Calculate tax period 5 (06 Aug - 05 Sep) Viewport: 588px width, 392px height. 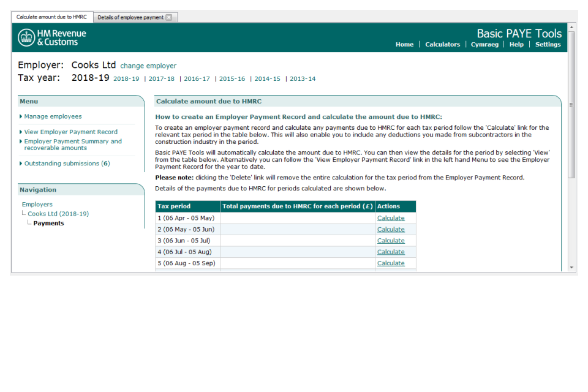click(x=391, y=263)
